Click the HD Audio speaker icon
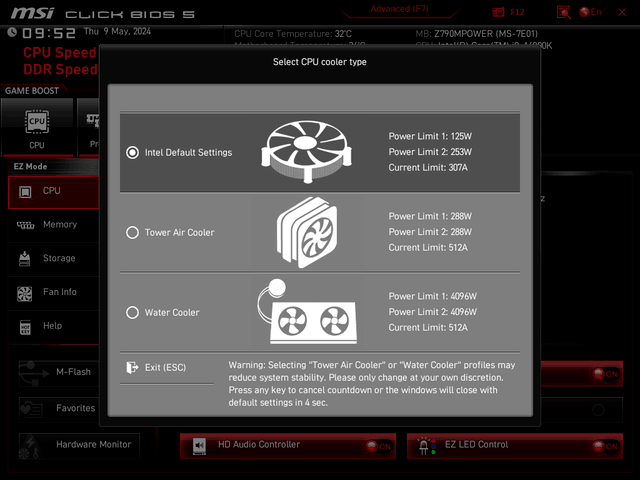 (199, 446)
